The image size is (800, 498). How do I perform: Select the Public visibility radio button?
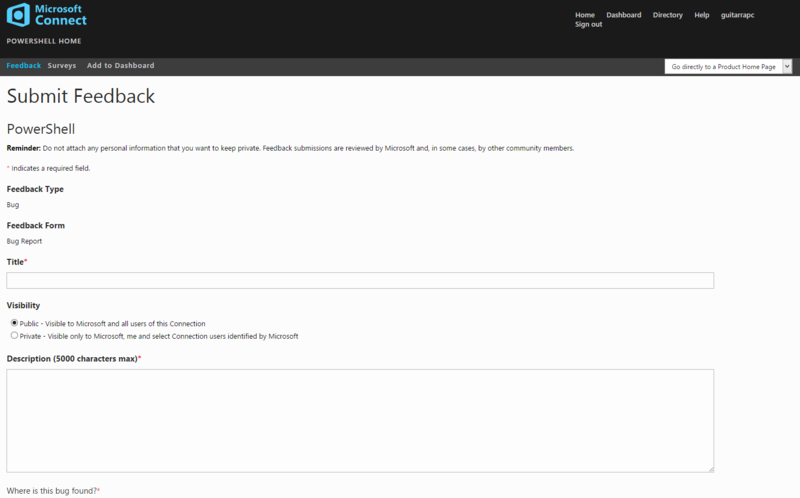click(14, 323)
